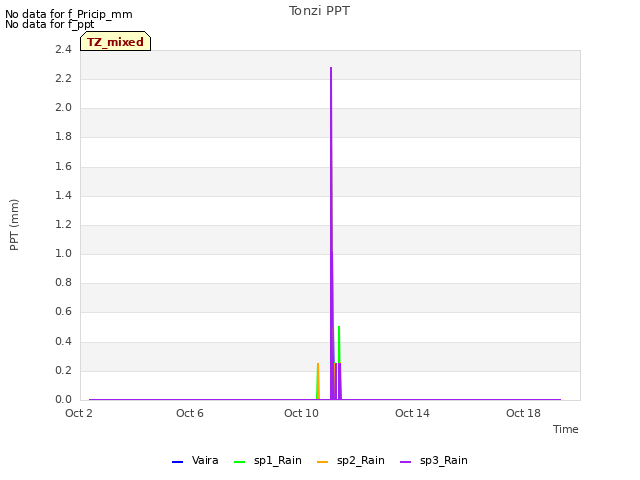Click the 1.4 y-axis tick label
The height and width of the screenshot is (480, 640).
(x=63, y=196)
